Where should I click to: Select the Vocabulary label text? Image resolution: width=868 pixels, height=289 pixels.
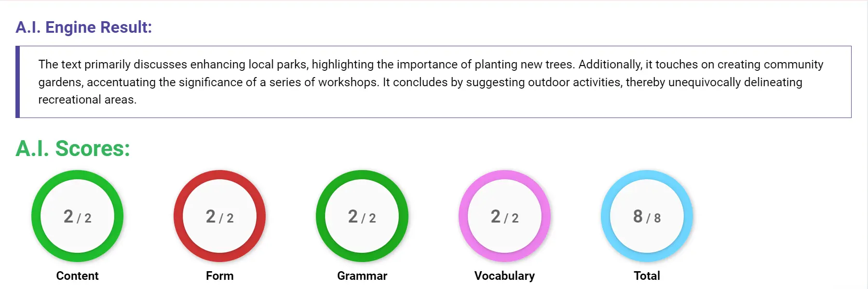pyautogui.click(x=504, y=276)
